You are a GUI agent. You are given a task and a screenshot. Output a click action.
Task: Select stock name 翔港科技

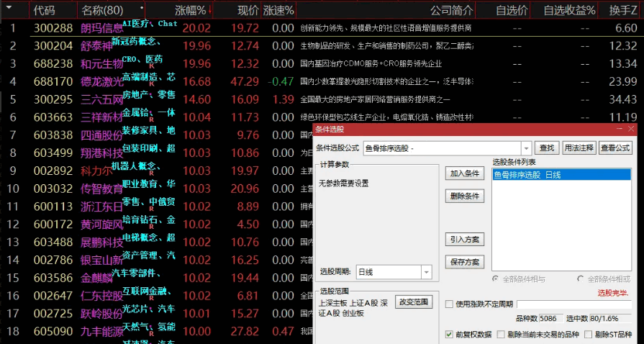coord(102,153)
